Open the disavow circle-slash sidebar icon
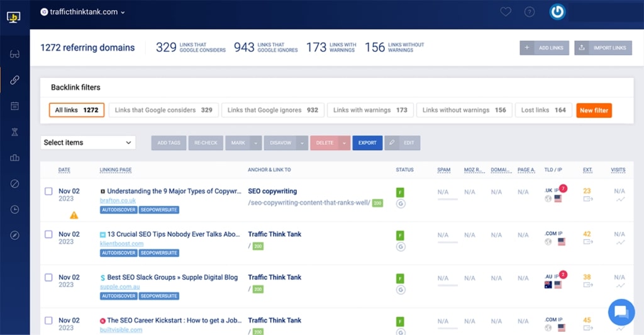 tap(15, 184)
